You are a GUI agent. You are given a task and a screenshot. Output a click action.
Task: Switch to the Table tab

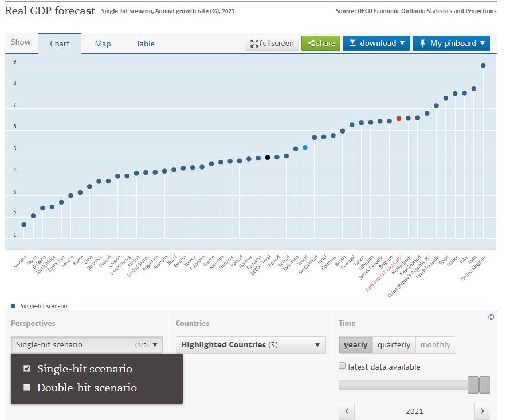145,44
